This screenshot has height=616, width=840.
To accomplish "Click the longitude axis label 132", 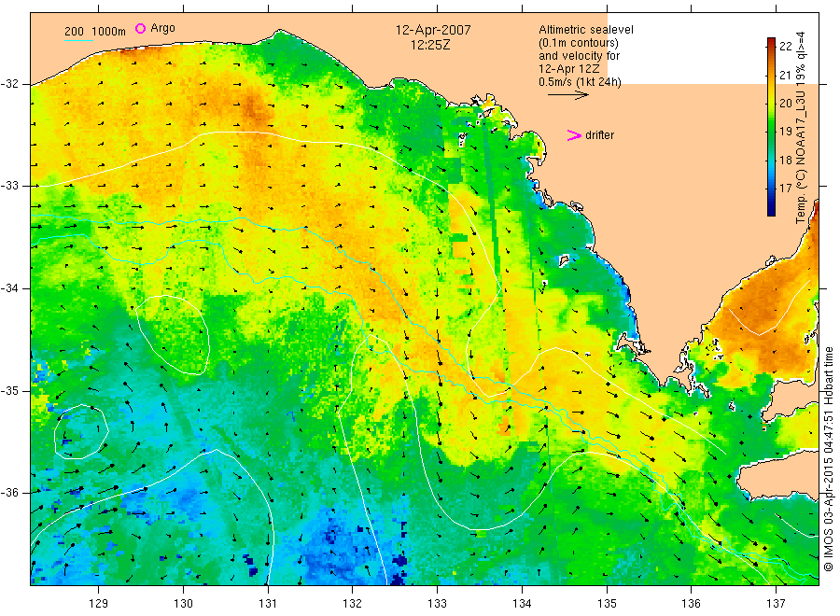I will click(x=353, y=604).
